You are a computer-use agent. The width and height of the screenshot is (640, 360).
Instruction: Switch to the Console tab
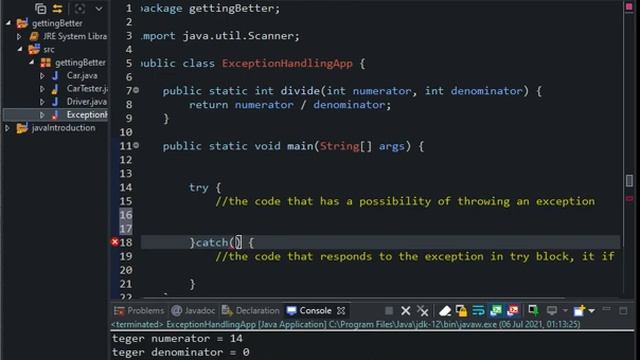(309, 311)
